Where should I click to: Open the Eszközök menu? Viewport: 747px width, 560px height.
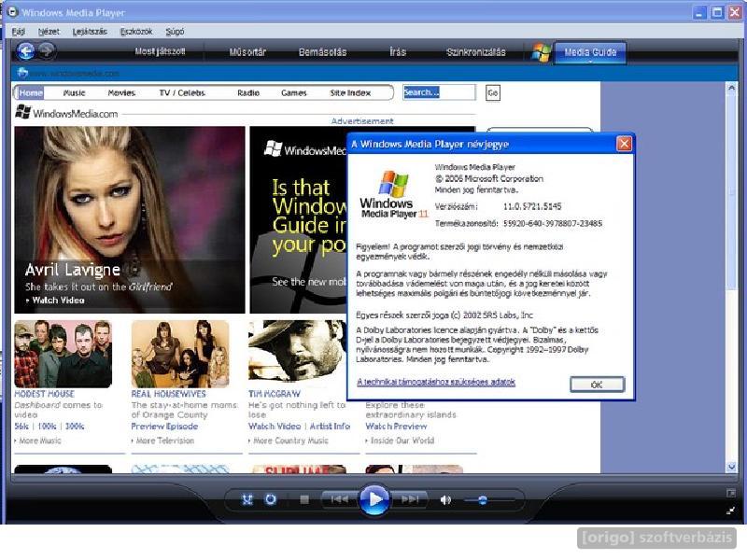click(136, 32)
